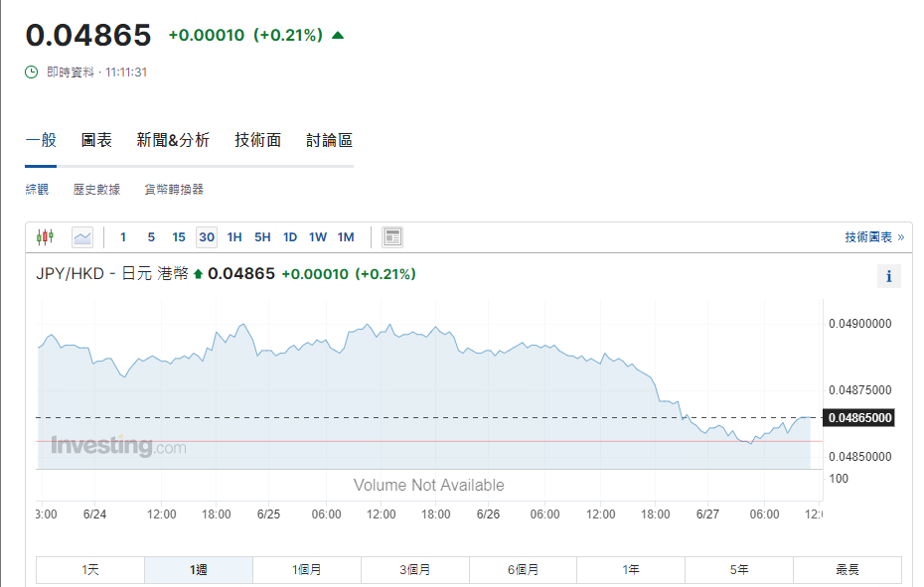Select the area chart type icon
This screenshot has width=924, height=587.
coord(82,237)
